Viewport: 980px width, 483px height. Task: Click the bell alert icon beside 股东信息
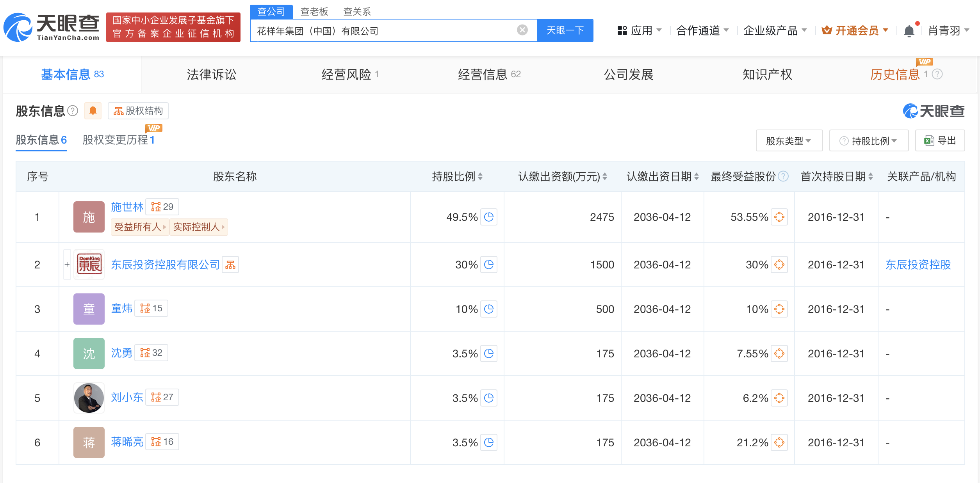pos(93,111)
